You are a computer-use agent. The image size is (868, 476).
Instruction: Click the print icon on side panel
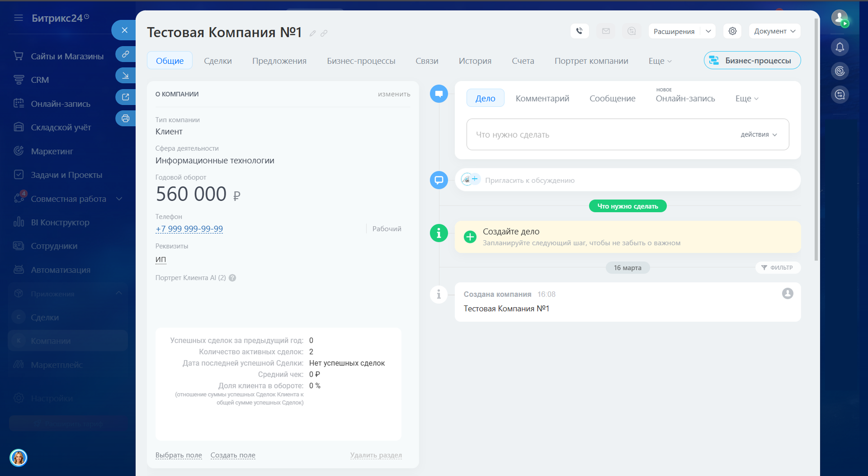click(x=125, y=119)
